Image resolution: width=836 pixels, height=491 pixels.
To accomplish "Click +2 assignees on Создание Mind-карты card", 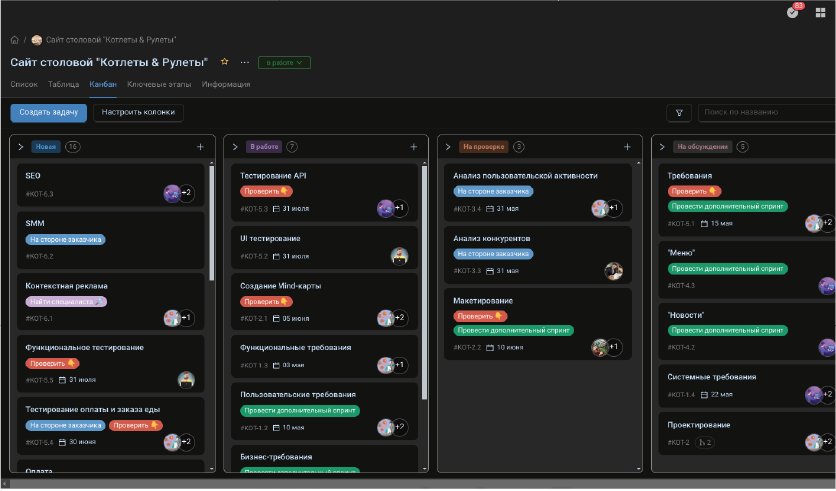I will click(400, 318).
